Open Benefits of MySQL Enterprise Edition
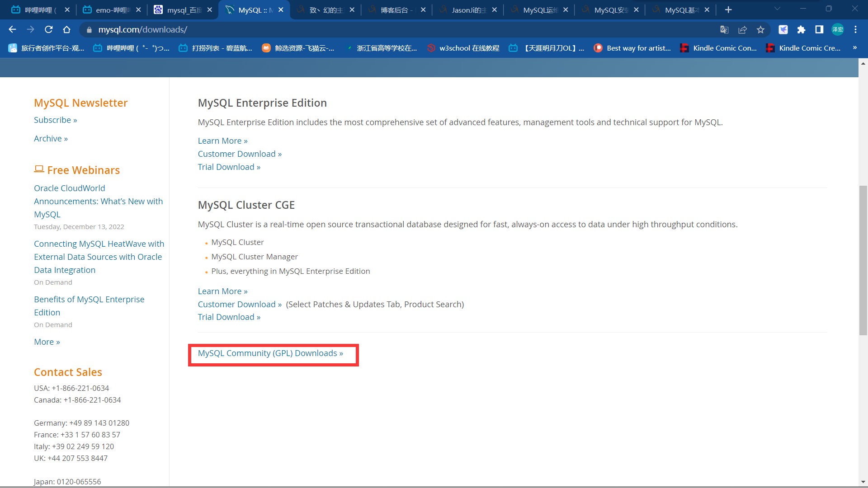 tap(89, 305)
